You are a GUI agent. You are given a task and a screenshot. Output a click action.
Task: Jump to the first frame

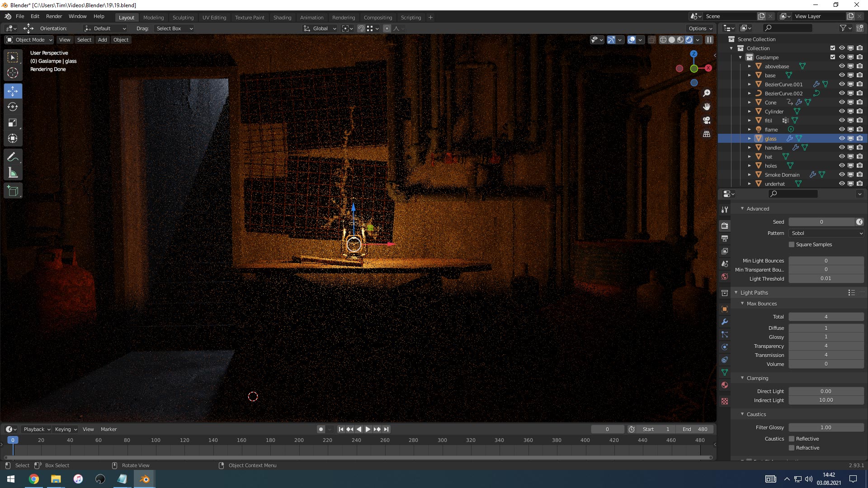click(341, 429)
